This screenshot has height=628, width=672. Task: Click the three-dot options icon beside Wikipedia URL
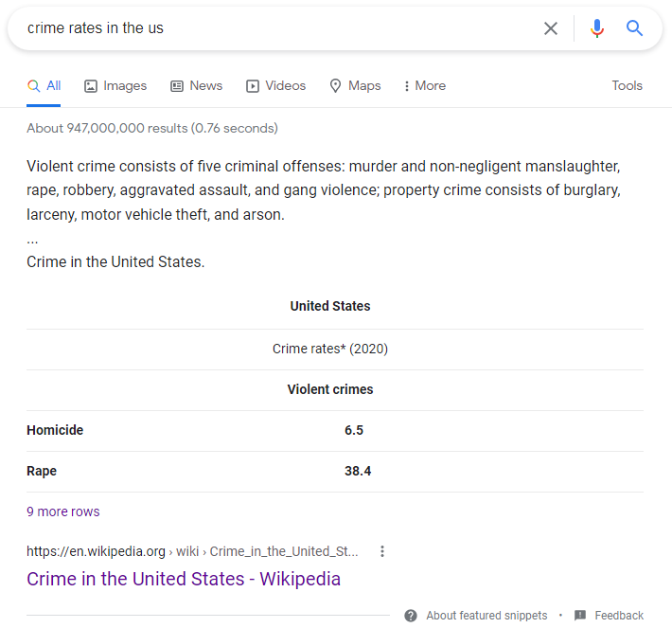click(x=382, y=551)
